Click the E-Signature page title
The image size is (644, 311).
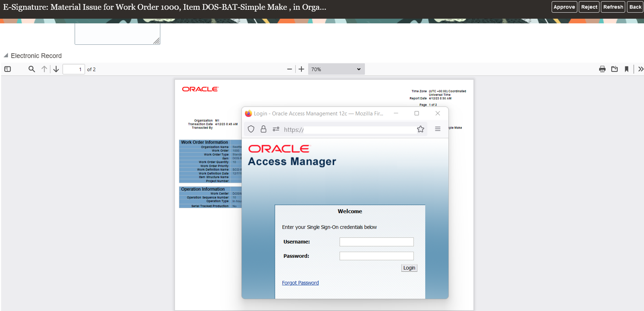coord(164,7)
